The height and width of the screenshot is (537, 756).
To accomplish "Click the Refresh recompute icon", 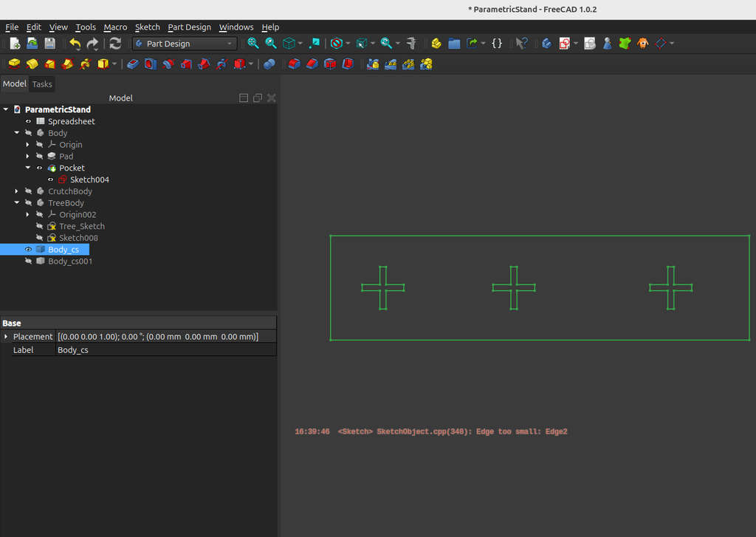I will [x=115, y=44].
